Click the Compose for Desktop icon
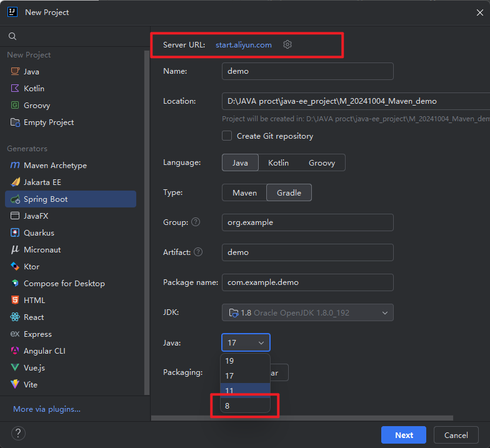490x448 pixels. coord(15,283)
